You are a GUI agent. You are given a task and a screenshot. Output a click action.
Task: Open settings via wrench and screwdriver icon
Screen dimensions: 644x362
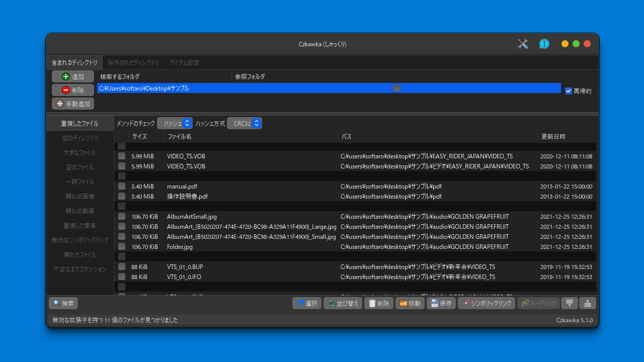pos(523,44)
